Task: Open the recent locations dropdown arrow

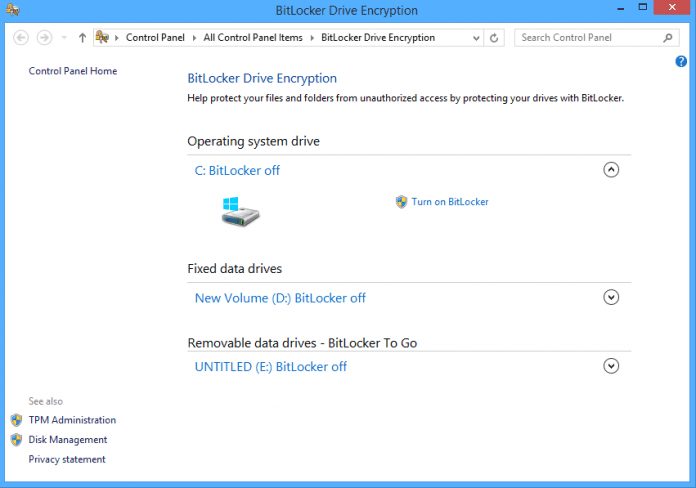Action: 64,38
